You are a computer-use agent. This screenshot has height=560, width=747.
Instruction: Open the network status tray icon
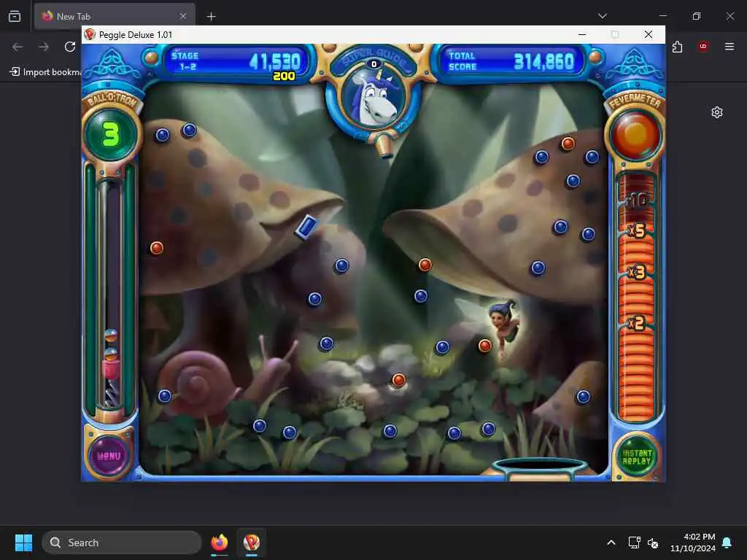click(634, 542)
